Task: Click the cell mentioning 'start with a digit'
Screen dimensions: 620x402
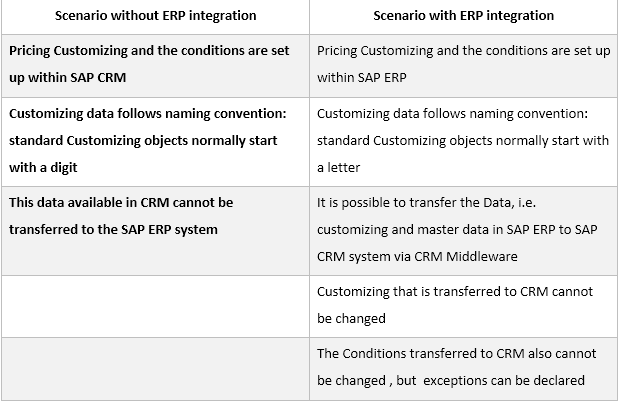Action: (x=155, y=142)
